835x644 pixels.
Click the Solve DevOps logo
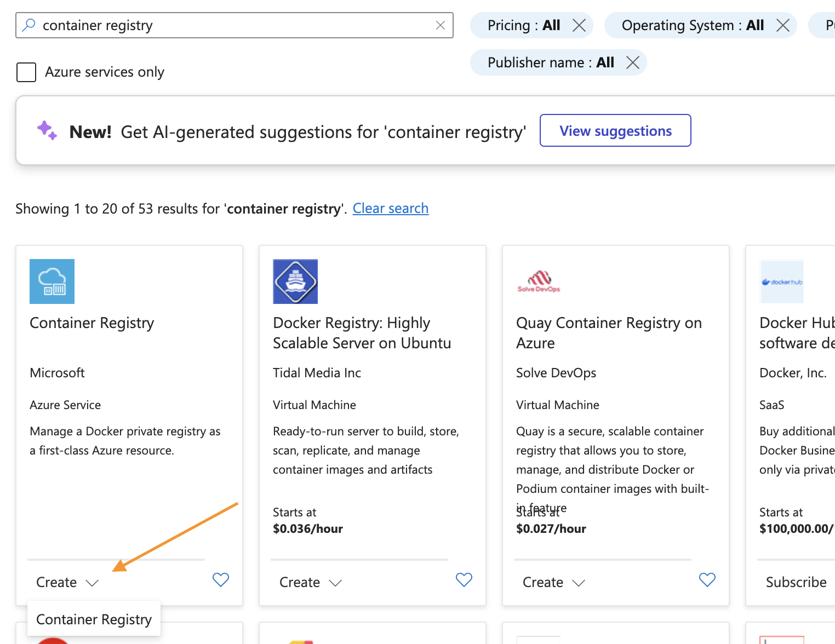(x=539, y=281)
